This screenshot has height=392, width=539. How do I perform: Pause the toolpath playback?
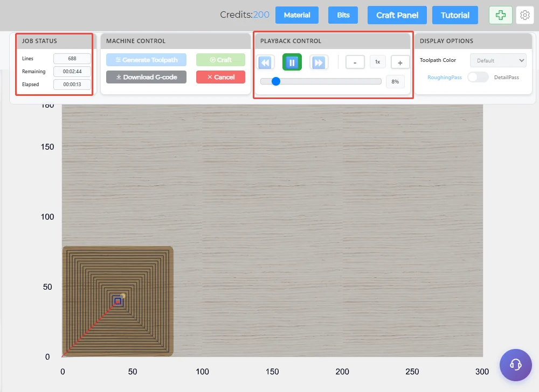tap(292, 62)
